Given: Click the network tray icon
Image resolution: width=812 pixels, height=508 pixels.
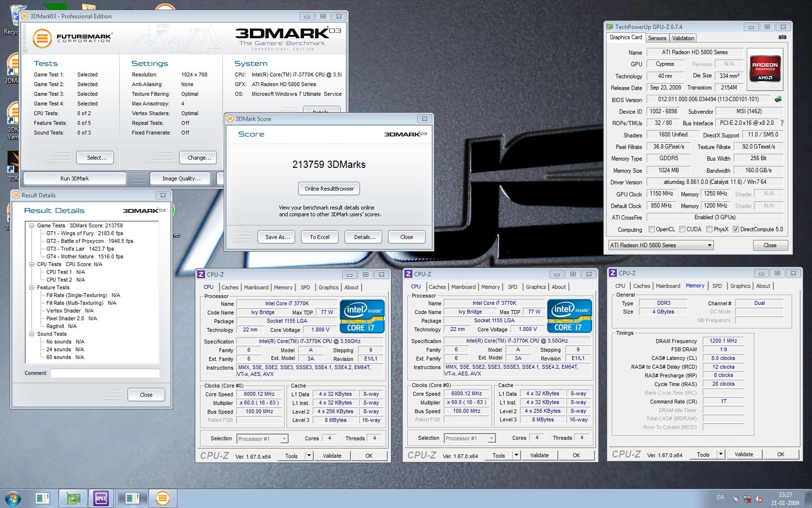Looking at the screenshot, I should click(x=747, y=499).
